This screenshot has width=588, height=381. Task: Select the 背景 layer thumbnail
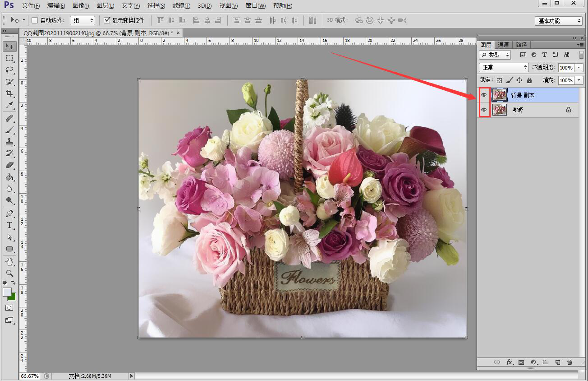coord(500,110)
